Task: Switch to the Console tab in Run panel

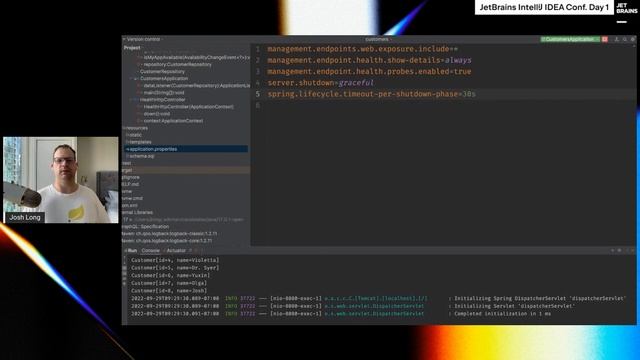Action: tap(150, 251)
